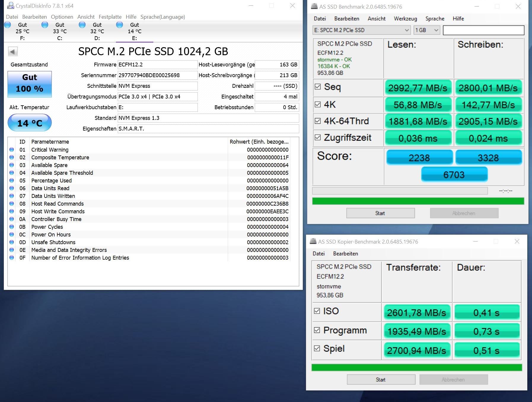
Task: Click the ISO transfer rate 2601,78 MB/s
Action: 417,313
